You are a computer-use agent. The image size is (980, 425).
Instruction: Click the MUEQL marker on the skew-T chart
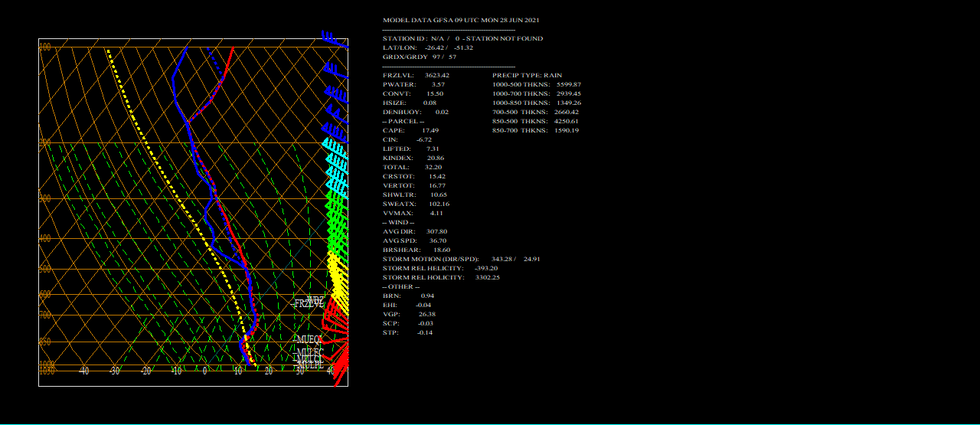[x=309, y=339]
